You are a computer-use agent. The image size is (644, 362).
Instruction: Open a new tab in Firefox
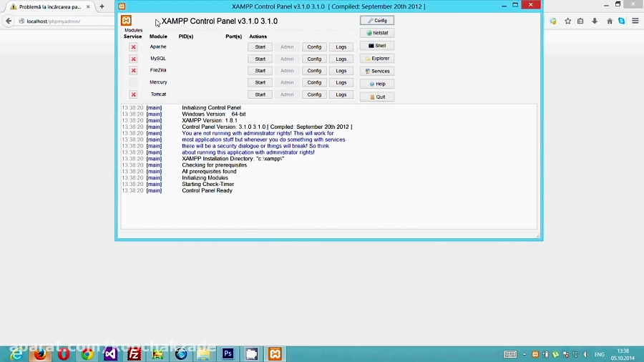pyautogui.click(x=102, y=6)
